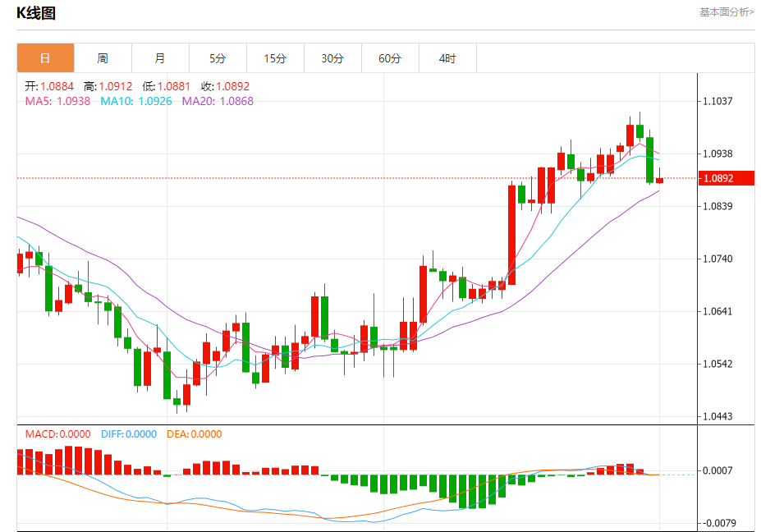Click the 0.0007 MACD axis label

717,470
